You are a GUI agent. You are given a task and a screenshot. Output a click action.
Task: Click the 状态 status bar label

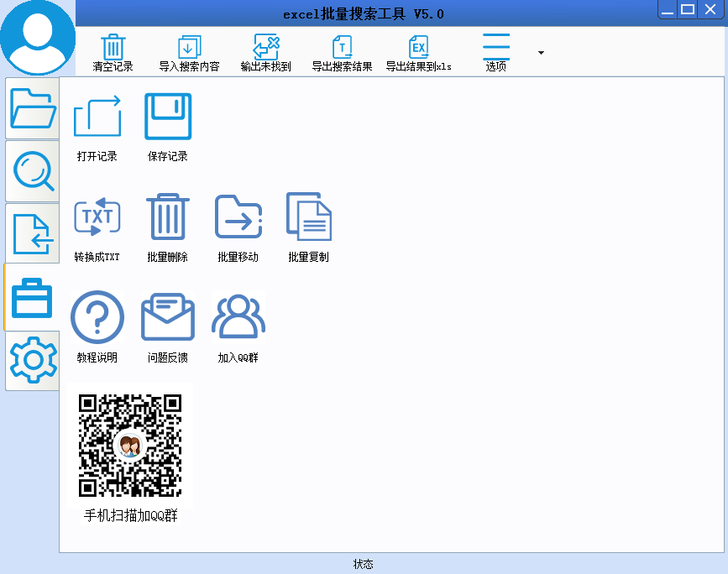click(363, 564)
